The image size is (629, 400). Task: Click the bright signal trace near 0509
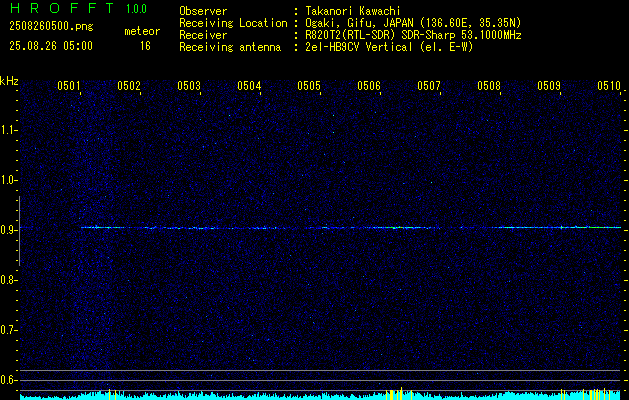click(560, 227)
